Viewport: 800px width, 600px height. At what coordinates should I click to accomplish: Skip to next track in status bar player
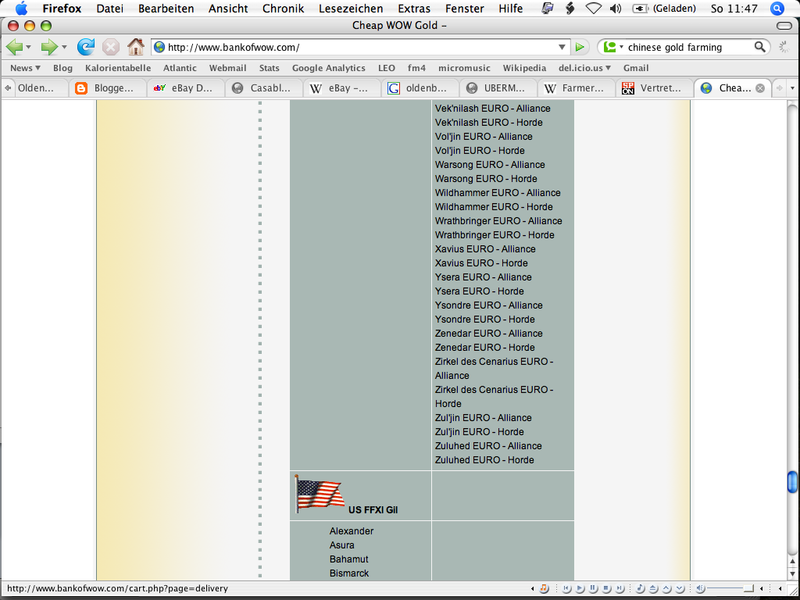tap(619, 589)
